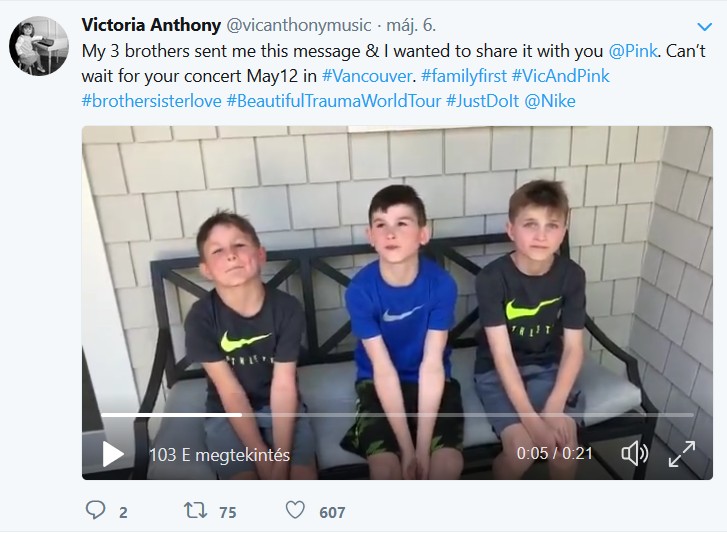
Task: Open the #VicAndPink hashtag
Action: pyautogui.click(x=561, y=76)
